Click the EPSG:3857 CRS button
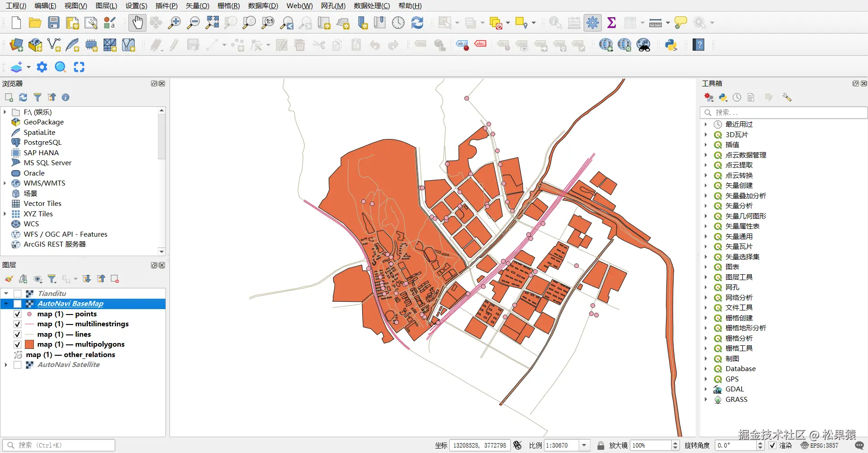This screenshot has width=868, height=453. point(819,445)
